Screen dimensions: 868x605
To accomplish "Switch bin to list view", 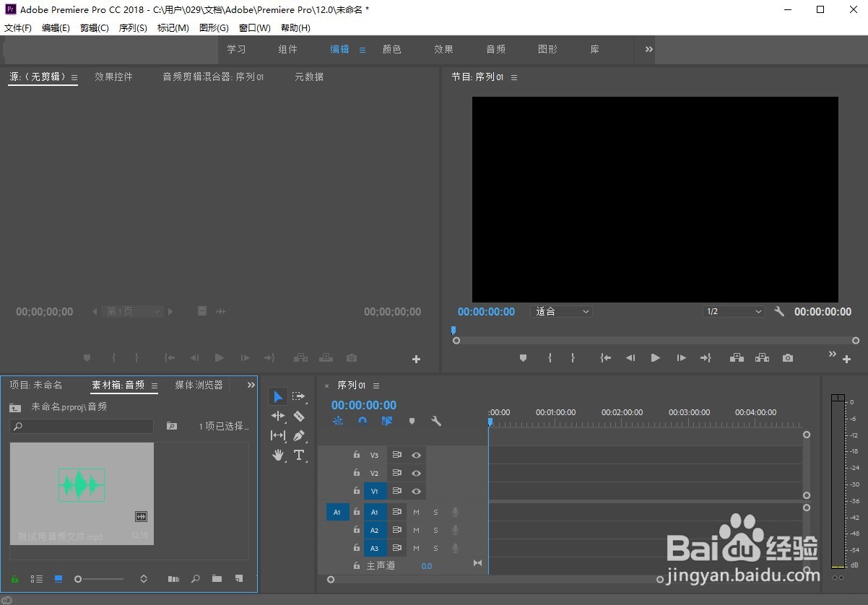I will (x=36, y=579).
